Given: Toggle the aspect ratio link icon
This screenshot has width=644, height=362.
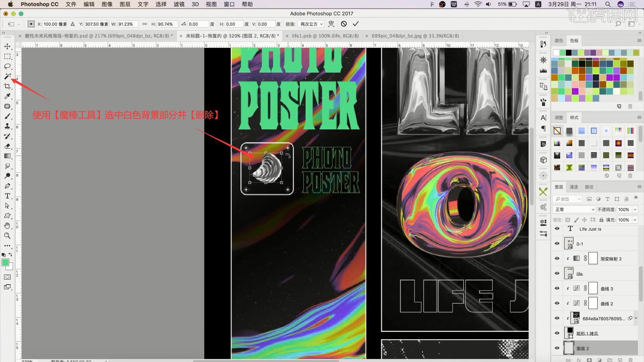Looking at the screenshot, I should click(145, 24).
